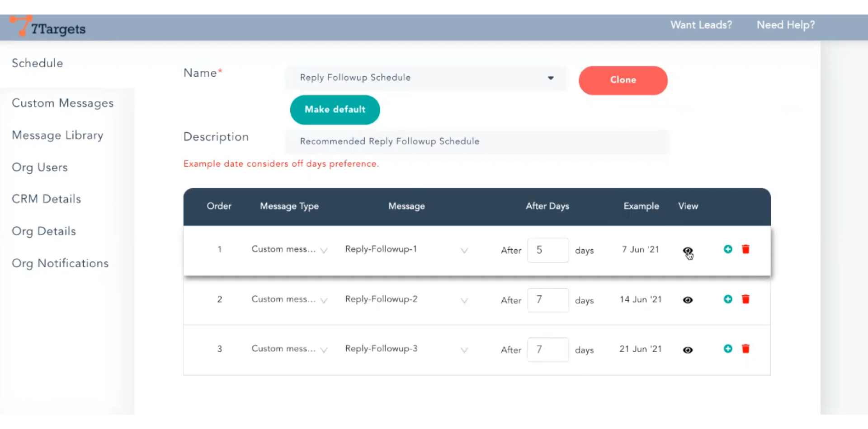This screenshot has height=429, width=868.
Task: Open Custom Messages in the sidebar
Action: (x=62, y=103)
